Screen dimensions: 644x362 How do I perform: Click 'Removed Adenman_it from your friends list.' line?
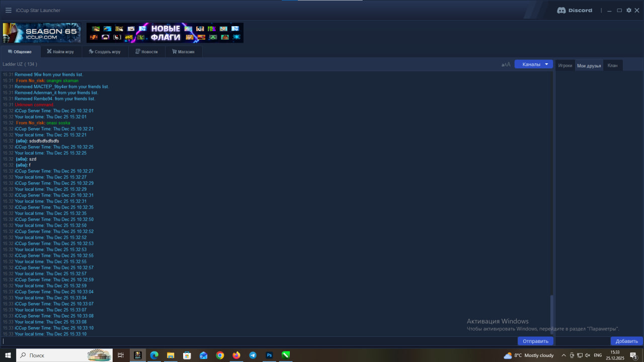point(56,93)
